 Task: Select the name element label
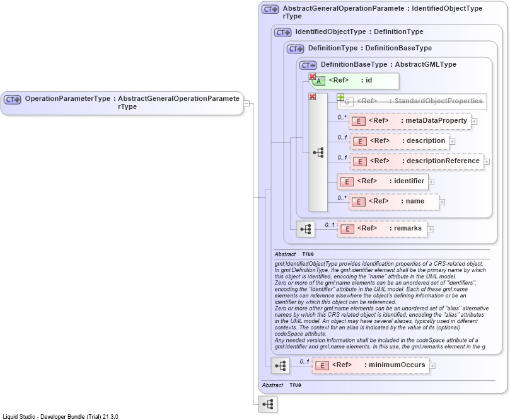click(415, 201)
